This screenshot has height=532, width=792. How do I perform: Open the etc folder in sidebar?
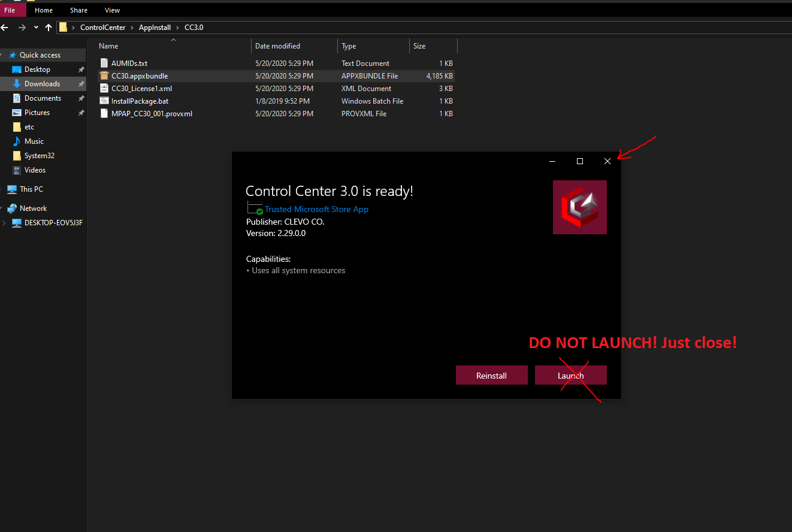(x=29, y=127)
